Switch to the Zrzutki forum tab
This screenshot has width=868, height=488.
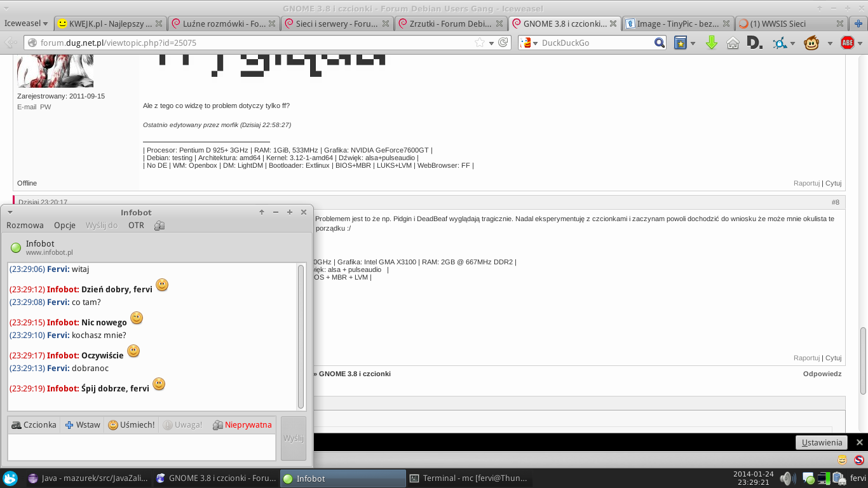pyautogui.click(x=451, y=24)
